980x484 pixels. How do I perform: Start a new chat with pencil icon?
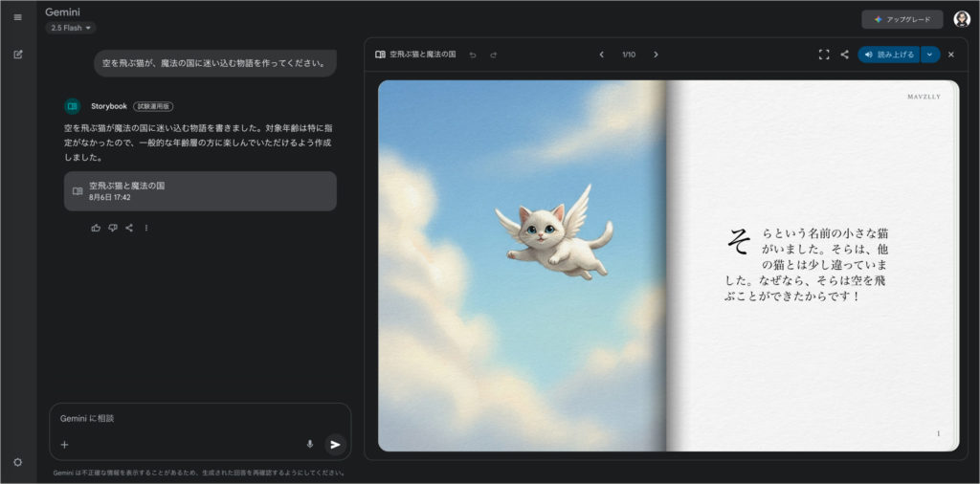coord(17,54)
